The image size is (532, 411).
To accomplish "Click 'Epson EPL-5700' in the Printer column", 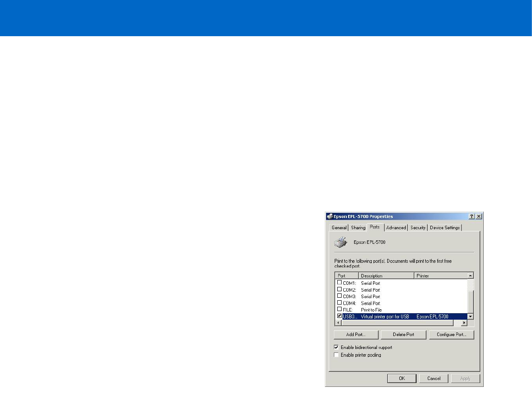I will 432,317.
